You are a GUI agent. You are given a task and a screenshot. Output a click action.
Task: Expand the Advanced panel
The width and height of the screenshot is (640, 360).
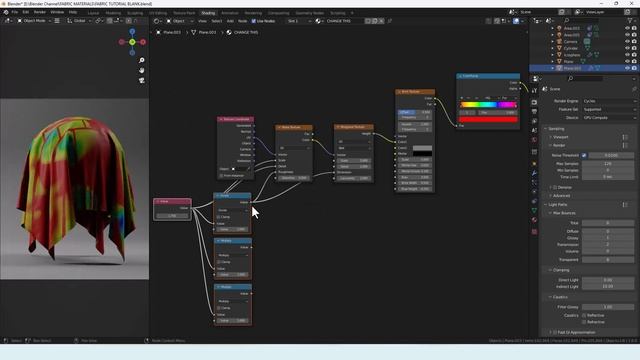[x=551, y=196]
